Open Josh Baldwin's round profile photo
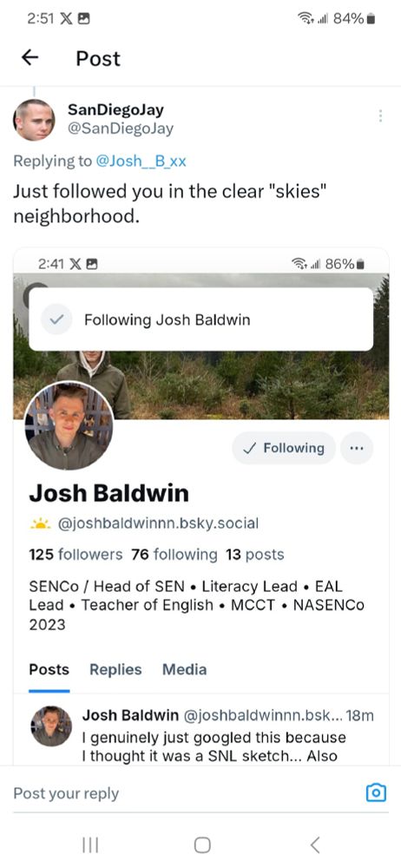The height and width of the screenshot is (868, 401). pyautogui.click(x=69, y=425)
